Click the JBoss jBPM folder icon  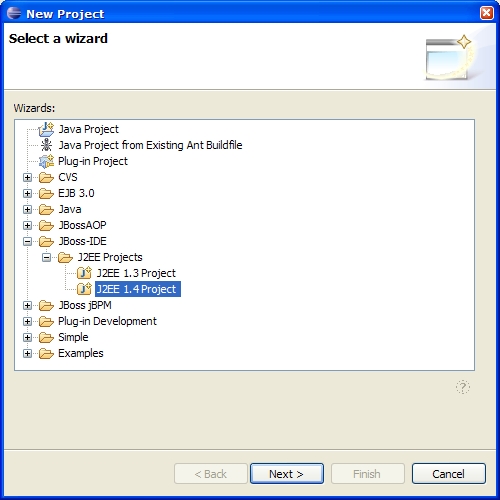46,305
